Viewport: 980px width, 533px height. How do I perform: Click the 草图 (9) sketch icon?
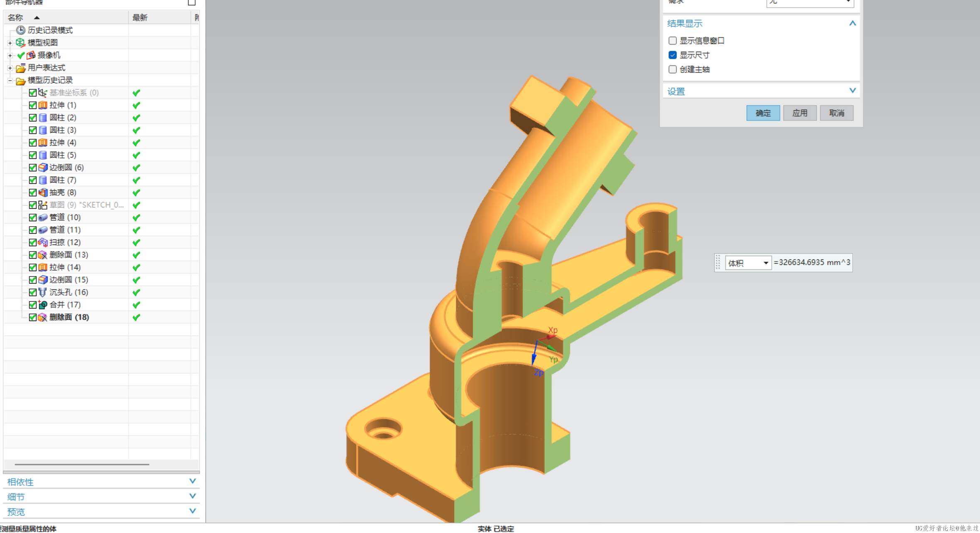[x=43, y=205]
